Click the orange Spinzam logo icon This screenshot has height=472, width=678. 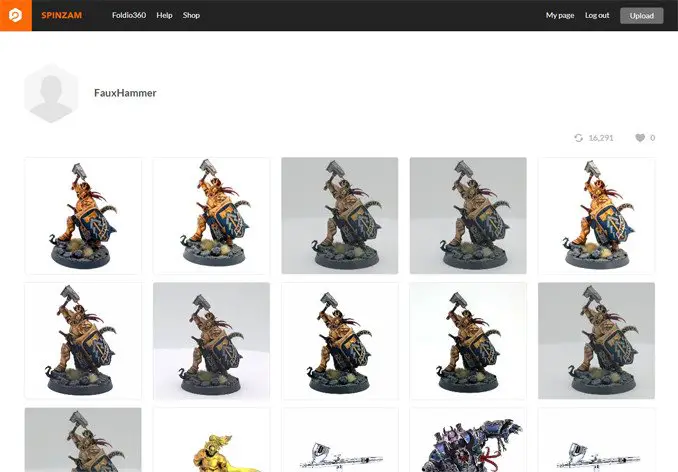tap(16, 15)
